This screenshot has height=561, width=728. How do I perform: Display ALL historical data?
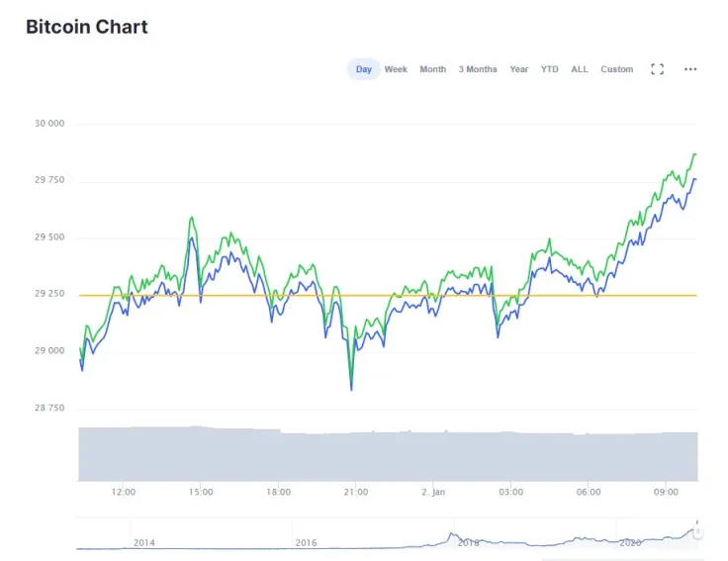580,69
